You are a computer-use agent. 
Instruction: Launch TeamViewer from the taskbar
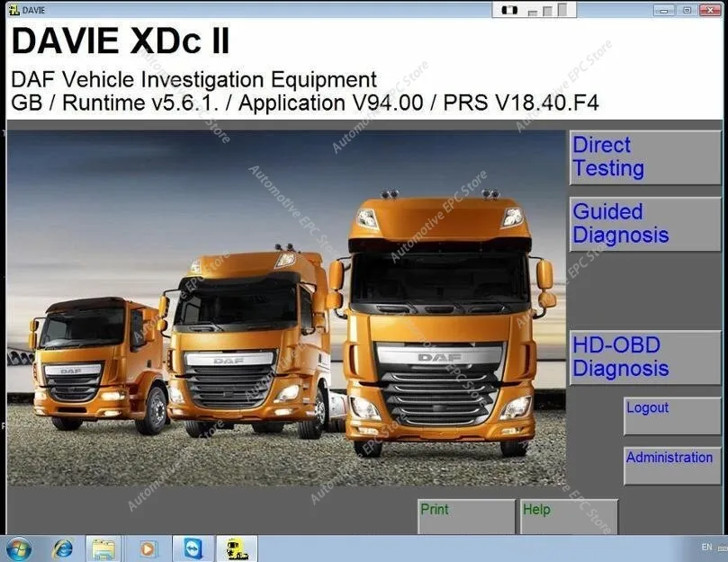(193, 549)
